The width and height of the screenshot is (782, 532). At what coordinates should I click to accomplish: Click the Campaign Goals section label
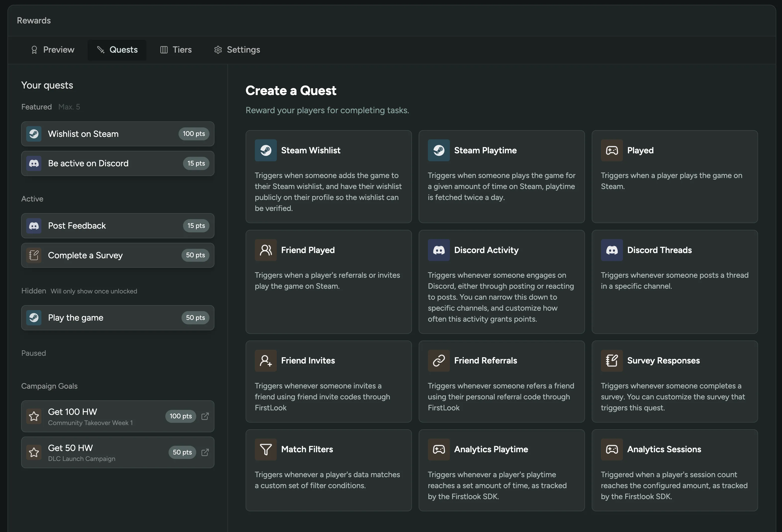[x=49, y=386]
